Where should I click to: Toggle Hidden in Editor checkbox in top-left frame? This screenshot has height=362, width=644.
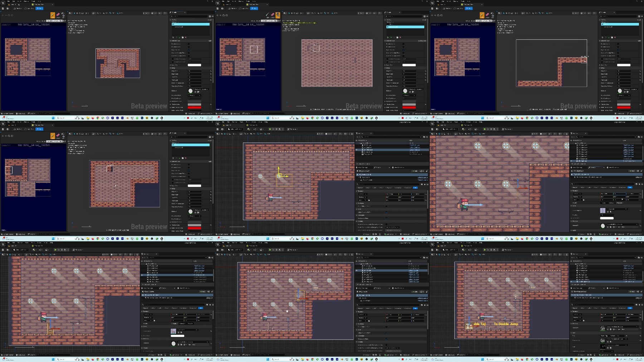189,44
